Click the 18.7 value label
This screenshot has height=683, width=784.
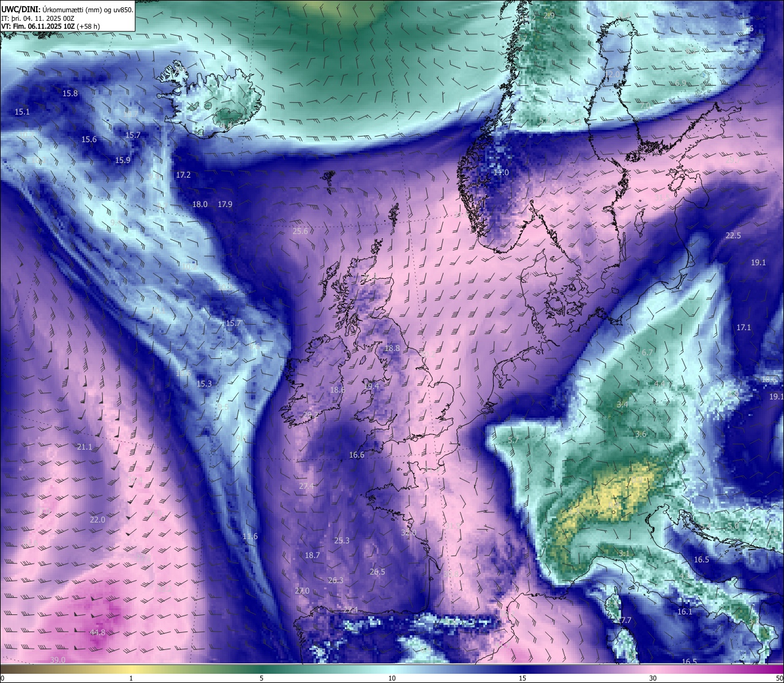point(312,556)
